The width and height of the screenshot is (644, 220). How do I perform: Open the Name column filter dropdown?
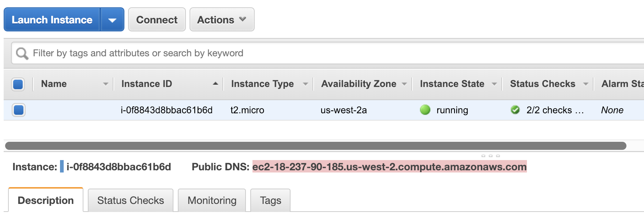(106, 84)
